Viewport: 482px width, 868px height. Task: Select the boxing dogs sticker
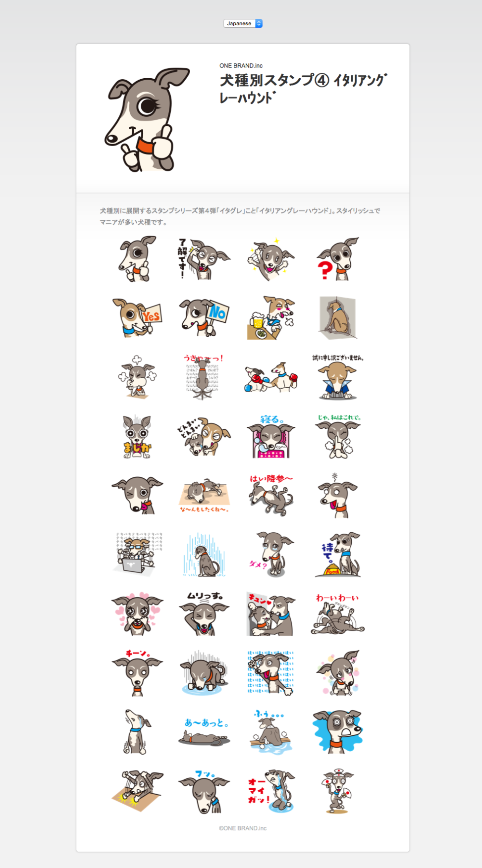(271, 377)
